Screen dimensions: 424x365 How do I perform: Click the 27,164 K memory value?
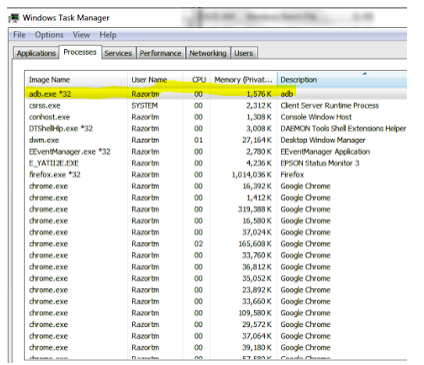point(257,140)
